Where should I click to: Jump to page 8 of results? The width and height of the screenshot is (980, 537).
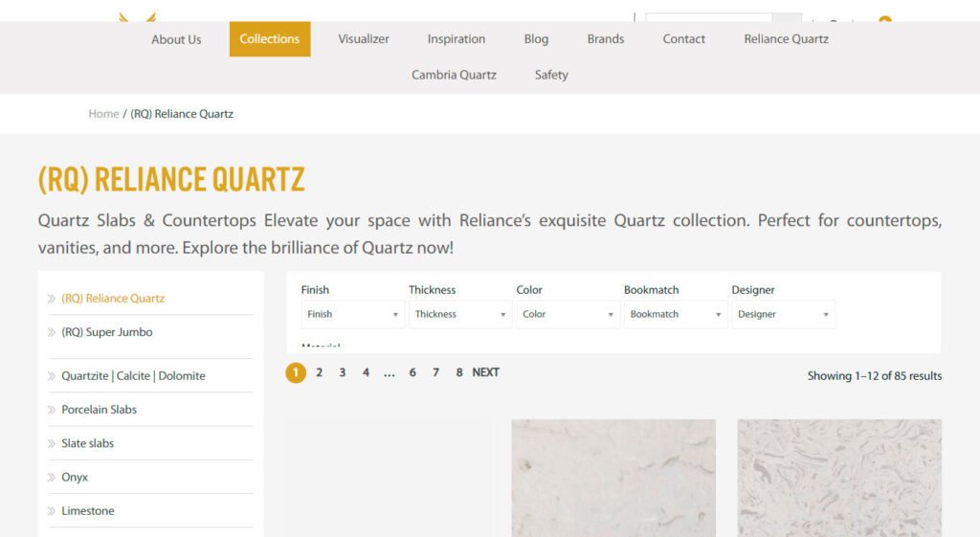[x=459, y=372]
